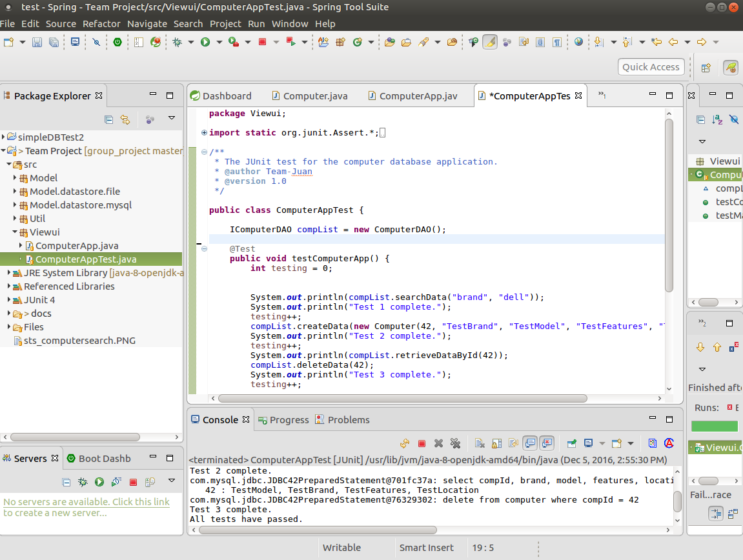The image size is (743, 560).
Task: Jump to Previous Annotation with the up arrow icon
Action: pos(627,42)
